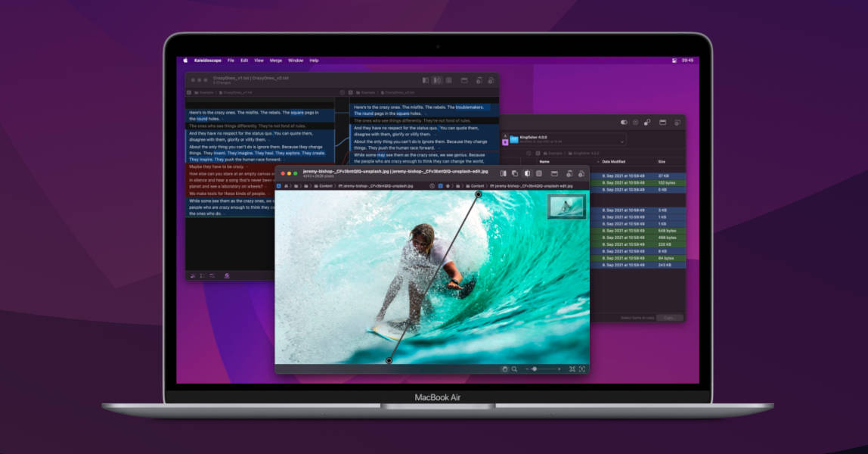Click navigator thumbnail over surfer image
Screen dimensions: 868x454
tap(566, 207)
